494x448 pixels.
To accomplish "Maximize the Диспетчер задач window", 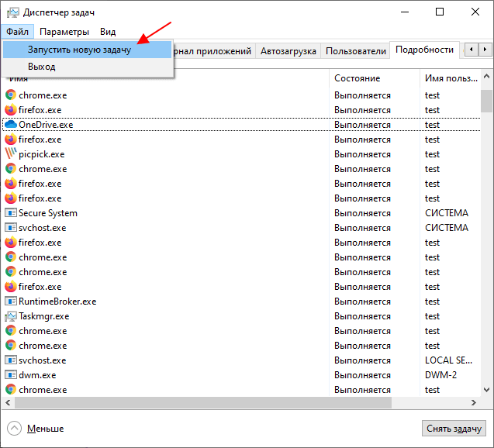I will (x=440, y=12).
